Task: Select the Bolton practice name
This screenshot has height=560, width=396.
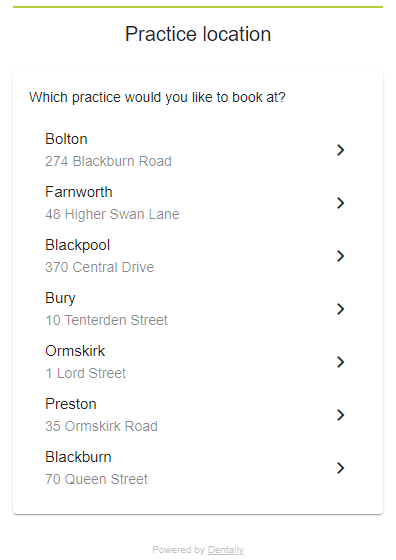Action: [66, 139]
